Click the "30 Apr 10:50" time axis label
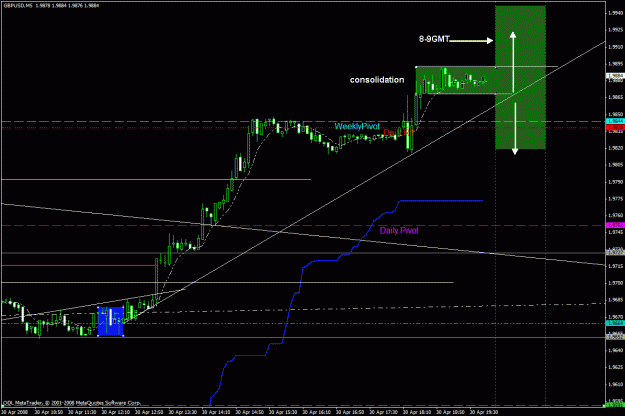This screenshot has height=416, width=625. (x=49, y=412)
